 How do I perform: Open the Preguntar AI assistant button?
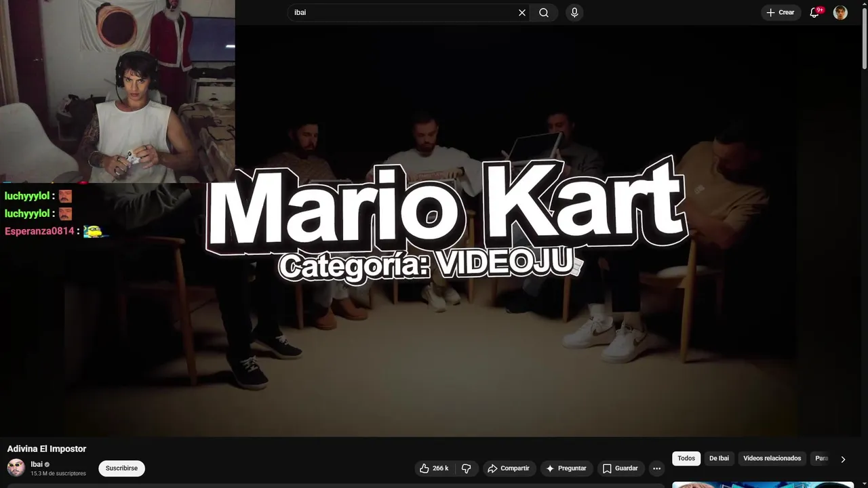pos(566,468)
